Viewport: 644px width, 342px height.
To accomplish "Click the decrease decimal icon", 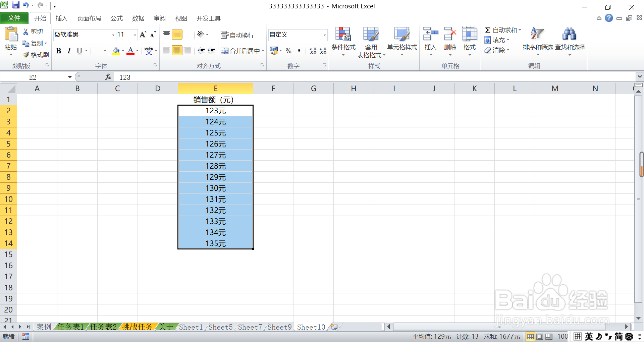I will pos(323,51).
